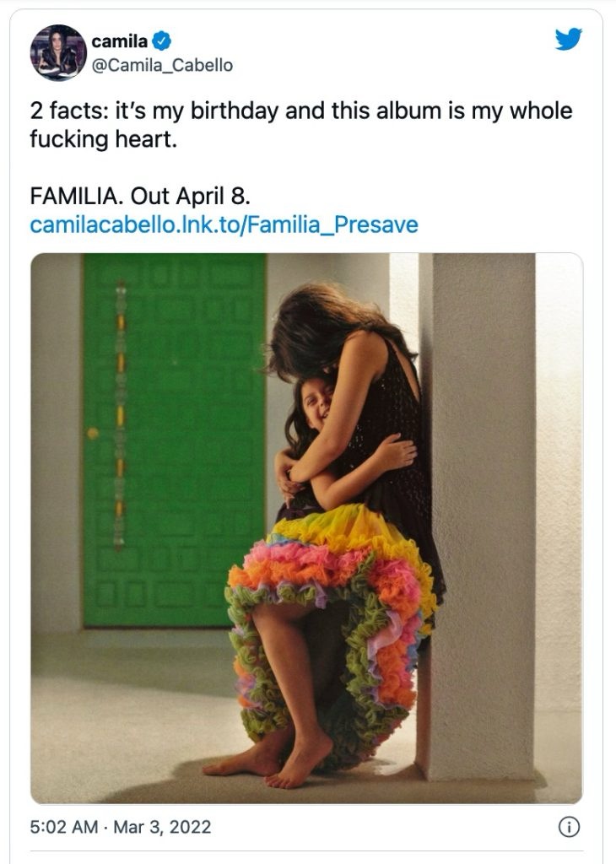Open camila's profile avatar
The width and height of the screenshot is (616, 864).
[x=58, y=52]
